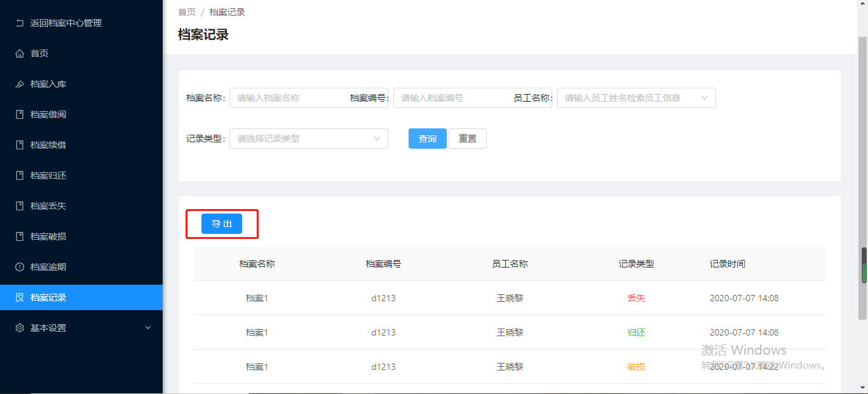Click the gear icon beside 基本设置
This screenshot has width=868, height=394.
(x=20, y=328)
